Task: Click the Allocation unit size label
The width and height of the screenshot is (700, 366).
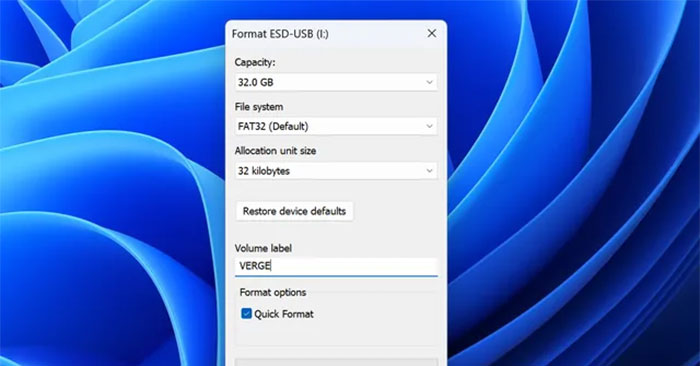Action: (275, 151)
